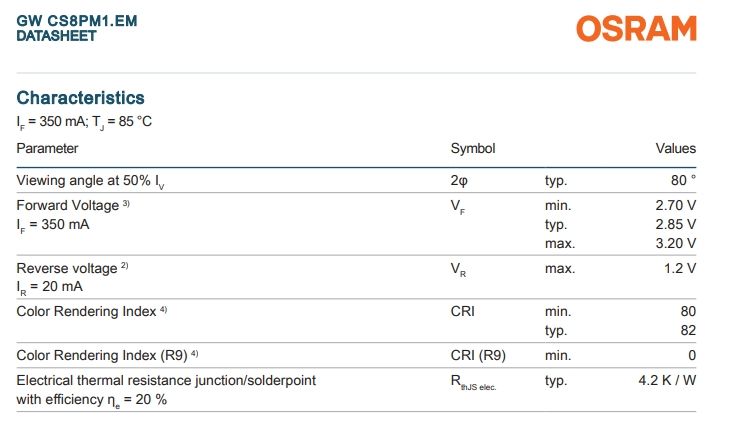This screenshot has height=425, width=731.
Task: Open footnote 3 beside Forward Voltage
Action: [x=127, y=203]
